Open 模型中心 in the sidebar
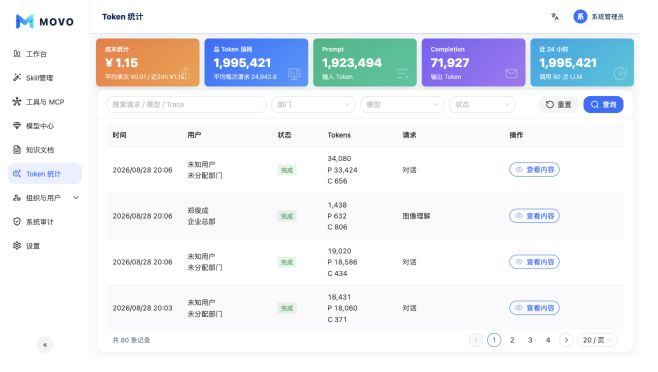658x372 pixels. (x=45, y=126)
